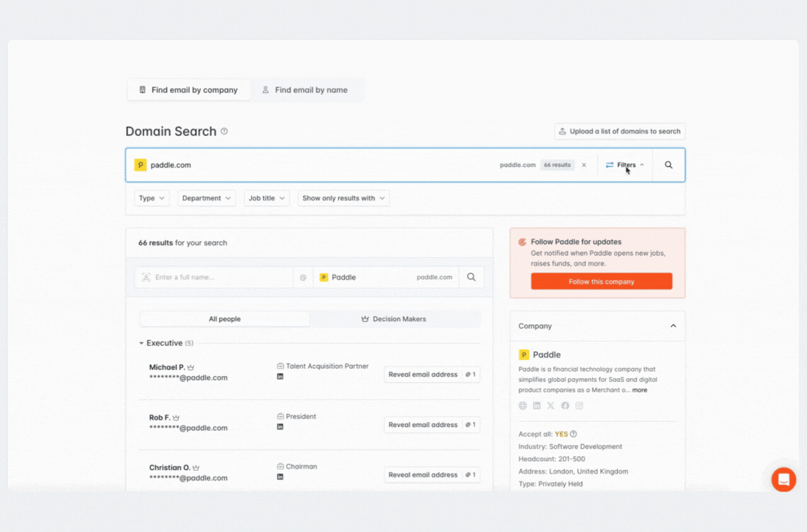Click crown icon next to Rob F.
The width and height of the screenshot is (807, 532).
tap(176, 417)
